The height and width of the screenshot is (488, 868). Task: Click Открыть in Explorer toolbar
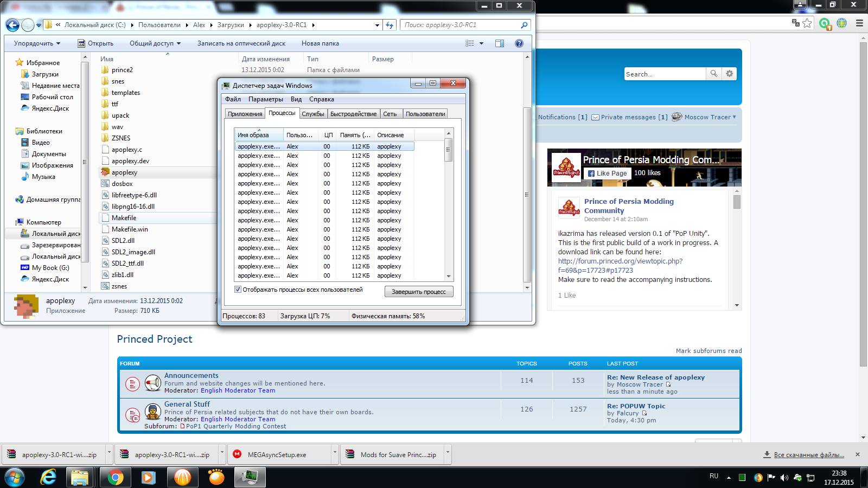95,43
